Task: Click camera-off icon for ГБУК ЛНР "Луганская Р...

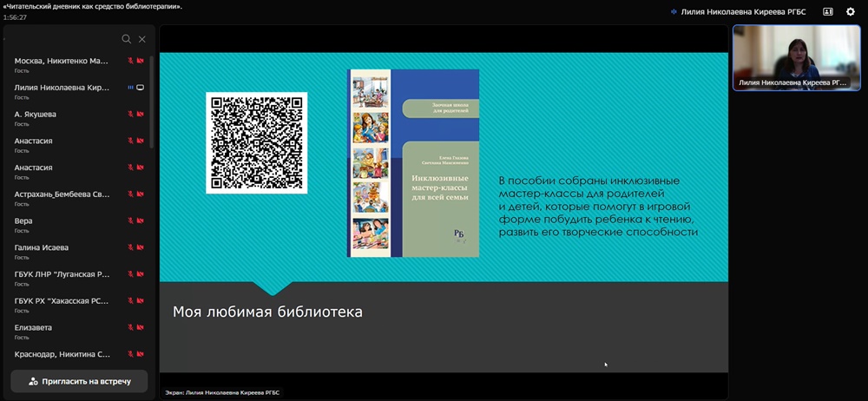Action: [140, 274]
